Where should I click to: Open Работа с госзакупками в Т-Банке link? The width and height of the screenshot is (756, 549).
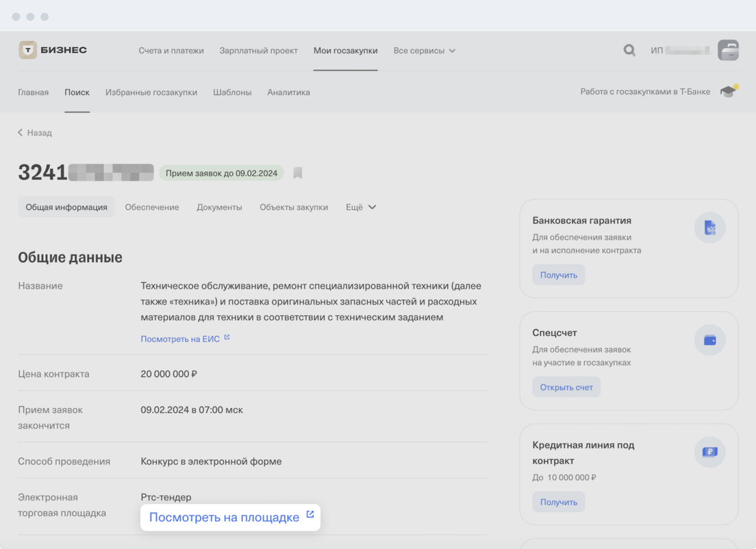click(645, 92)
